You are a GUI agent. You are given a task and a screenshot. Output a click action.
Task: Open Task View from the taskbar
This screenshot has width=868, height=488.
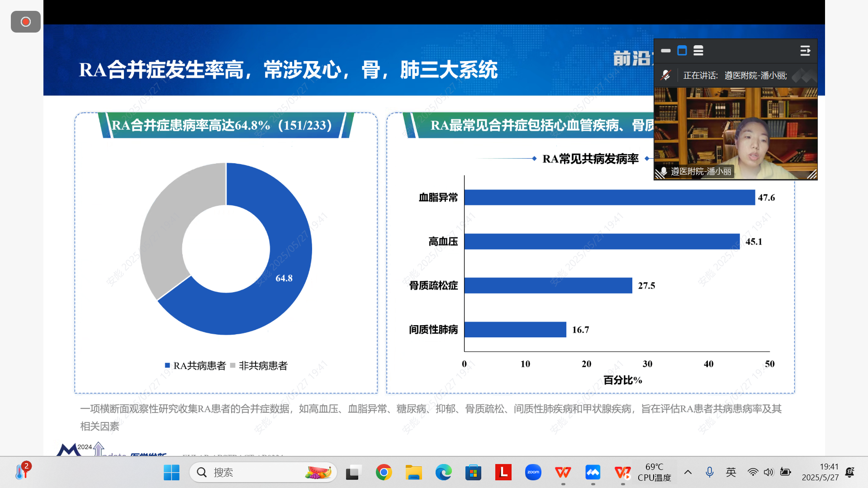click(354, 473)
